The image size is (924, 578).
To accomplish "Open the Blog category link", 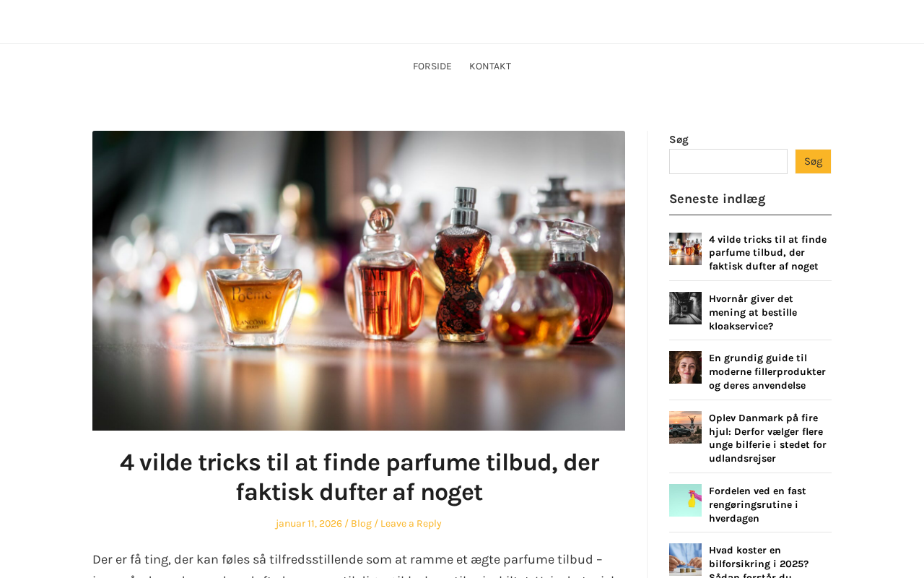I will [361, 524].
